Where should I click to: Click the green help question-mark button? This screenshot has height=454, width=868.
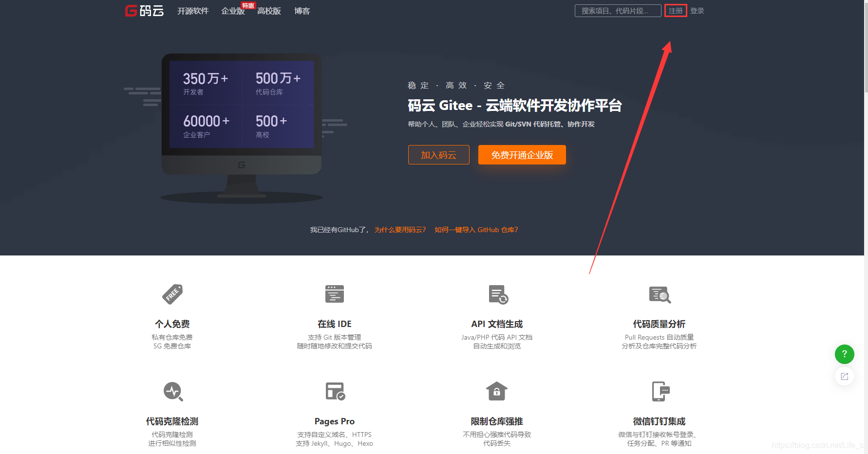click(845, 354)
